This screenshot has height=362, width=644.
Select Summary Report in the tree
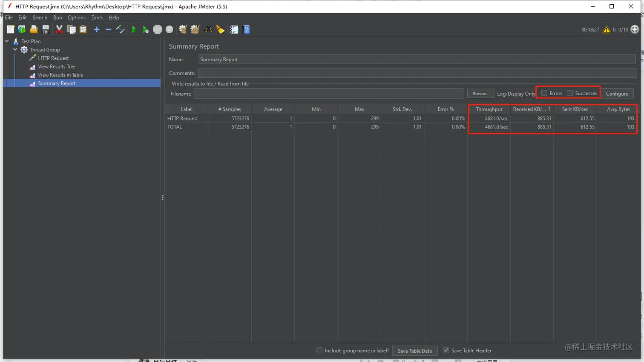tap(56, 83)
